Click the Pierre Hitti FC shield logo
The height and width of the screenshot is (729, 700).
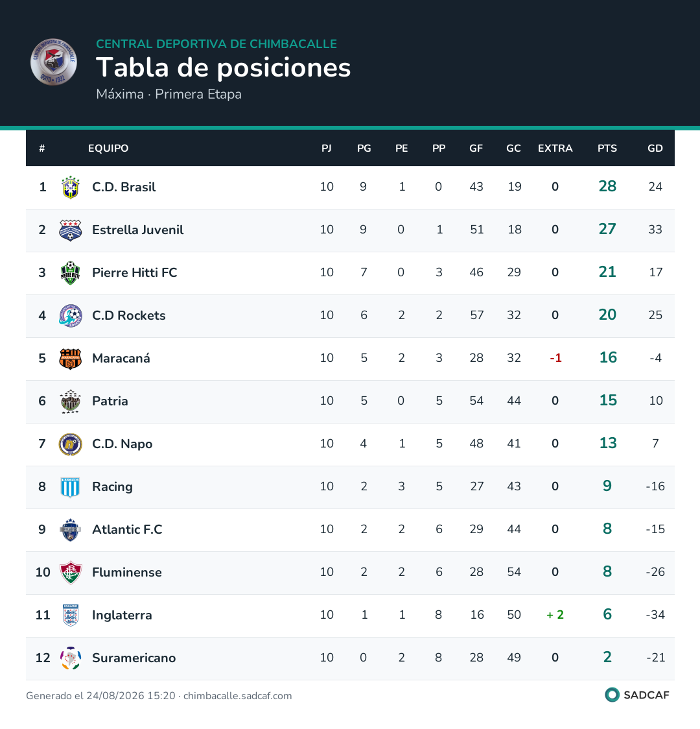coord(71,272)
